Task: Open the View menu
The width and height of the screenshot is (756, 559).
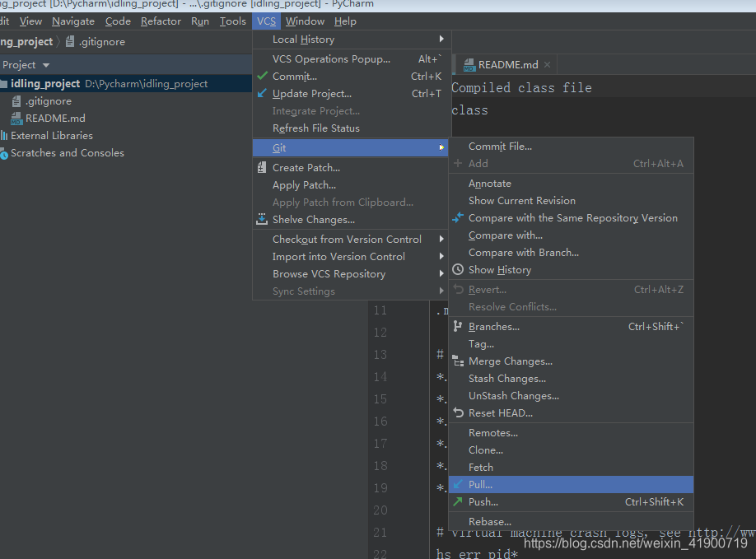Action: pos(30,21)
